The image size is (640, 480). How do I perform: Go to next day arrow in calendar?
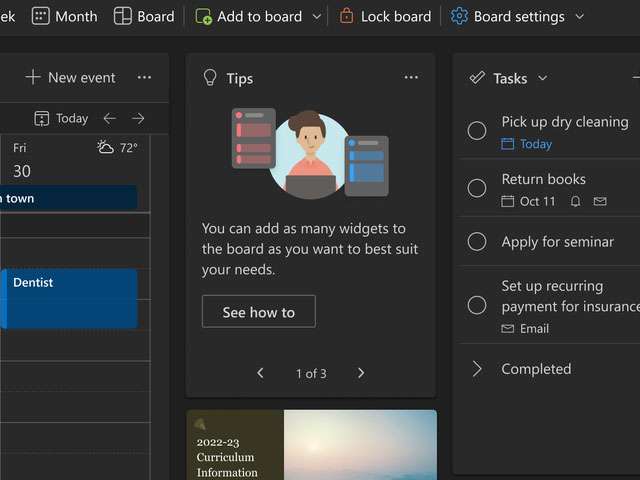[x=138, y=118]
